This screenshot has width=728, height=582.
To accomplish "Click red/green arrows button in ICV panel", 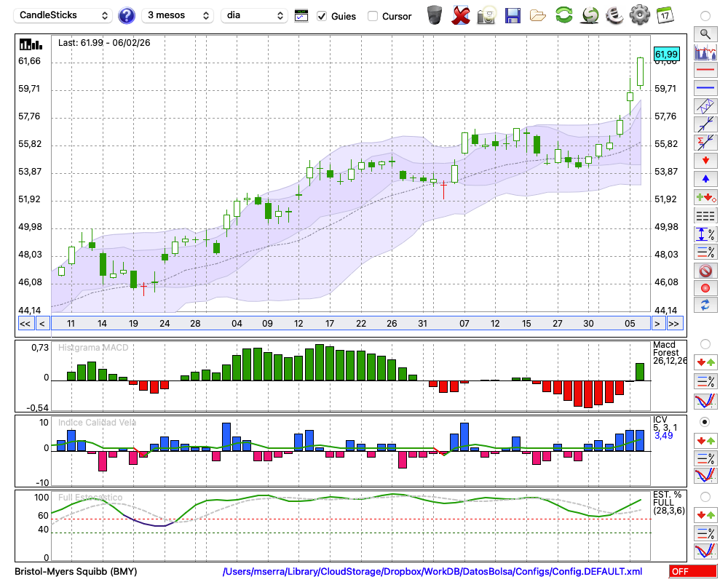I will pos(705,440).
